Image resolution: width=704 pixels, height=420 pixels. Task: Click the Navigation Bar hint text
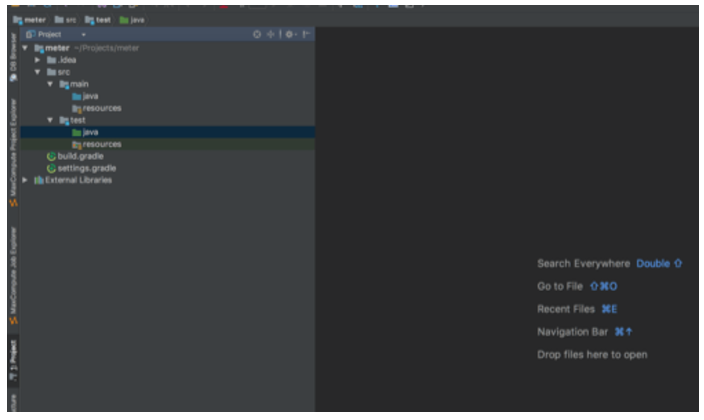572,332
